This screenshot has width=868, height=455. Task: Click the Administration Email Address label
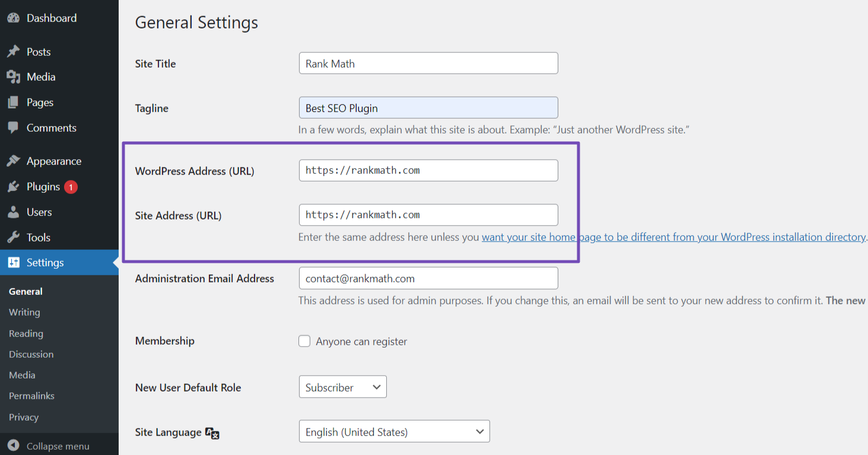click(205, 278)
